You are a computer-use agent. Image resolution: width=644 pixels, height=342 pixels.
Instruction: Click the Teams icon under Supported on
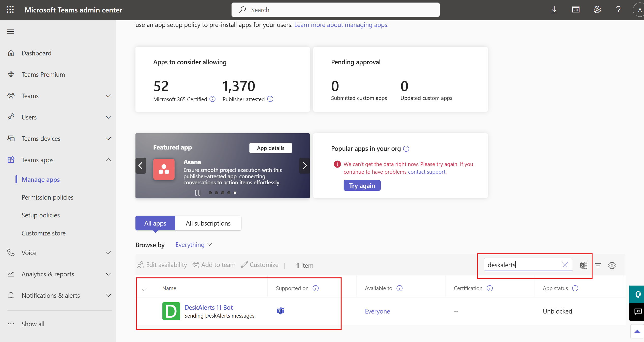(280, 311)
